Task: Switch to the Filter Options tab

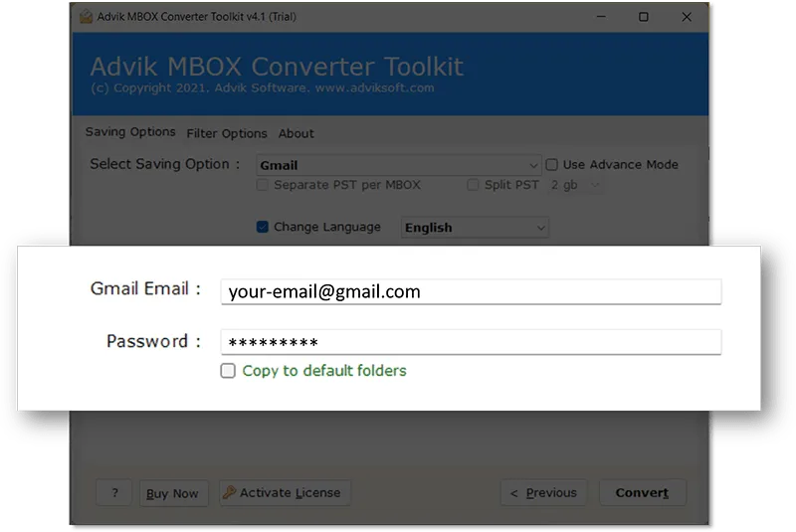Action: click(227, 133)
